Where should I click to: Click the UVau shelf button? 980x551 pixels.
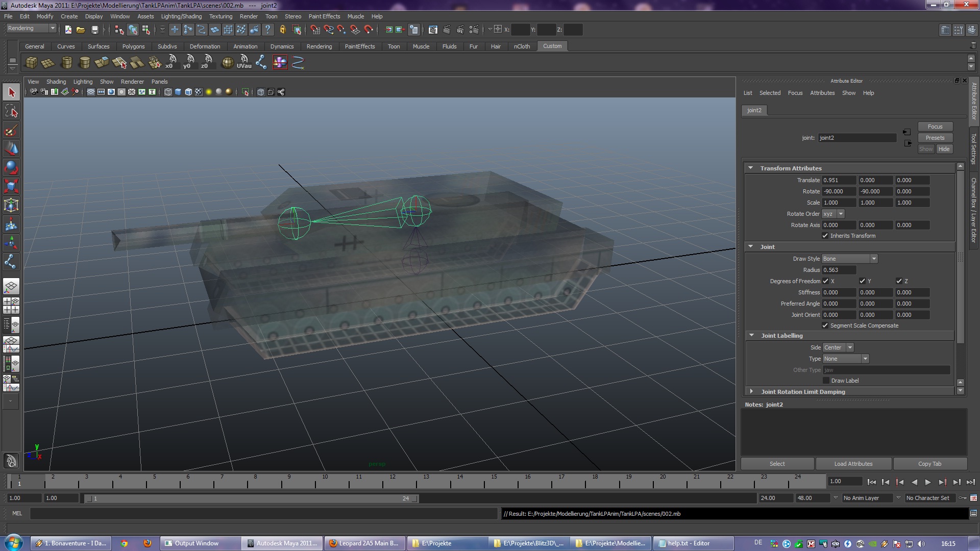[x=244, y=62]
